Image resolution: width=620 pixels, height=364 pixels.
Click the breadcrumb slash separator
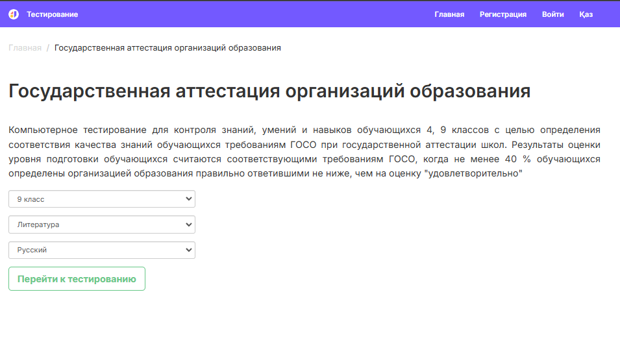pos(48,48)
